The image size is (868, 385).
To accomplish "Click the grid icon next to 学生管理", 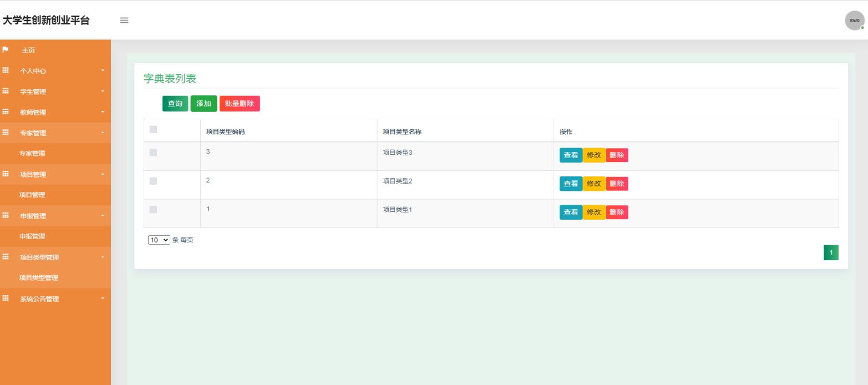I will coord(6,91).
